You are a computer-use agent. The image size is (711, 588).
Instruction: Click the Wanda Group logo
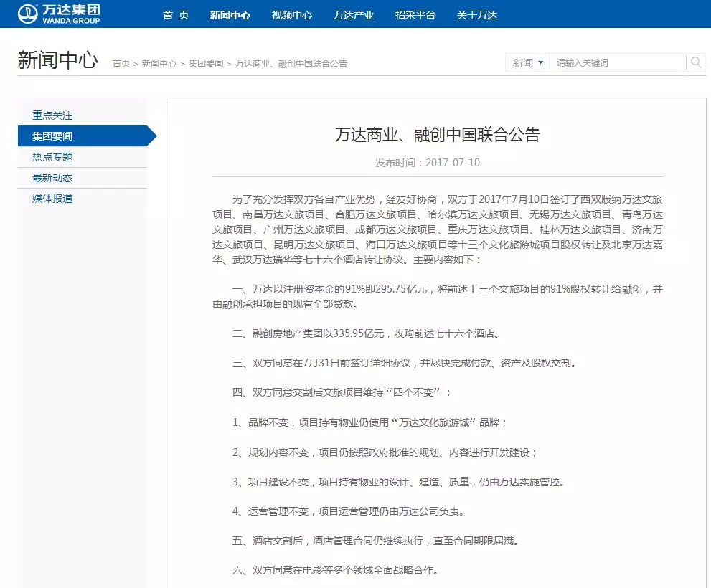(x=59, y=14)
